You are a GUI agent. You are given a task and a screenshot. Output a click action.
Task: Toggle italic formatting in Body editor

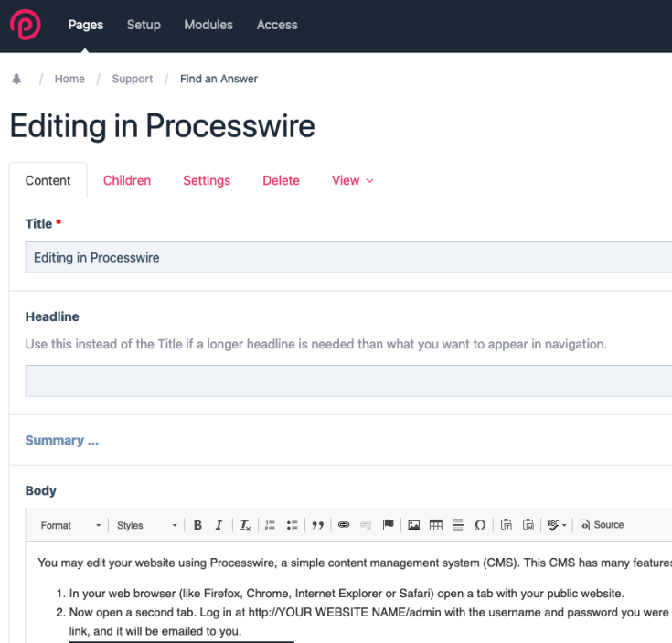click(x=219, y=525)
